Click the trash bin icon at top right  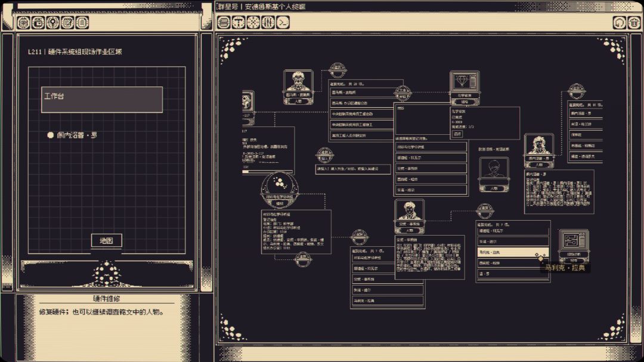click(634, 22)
